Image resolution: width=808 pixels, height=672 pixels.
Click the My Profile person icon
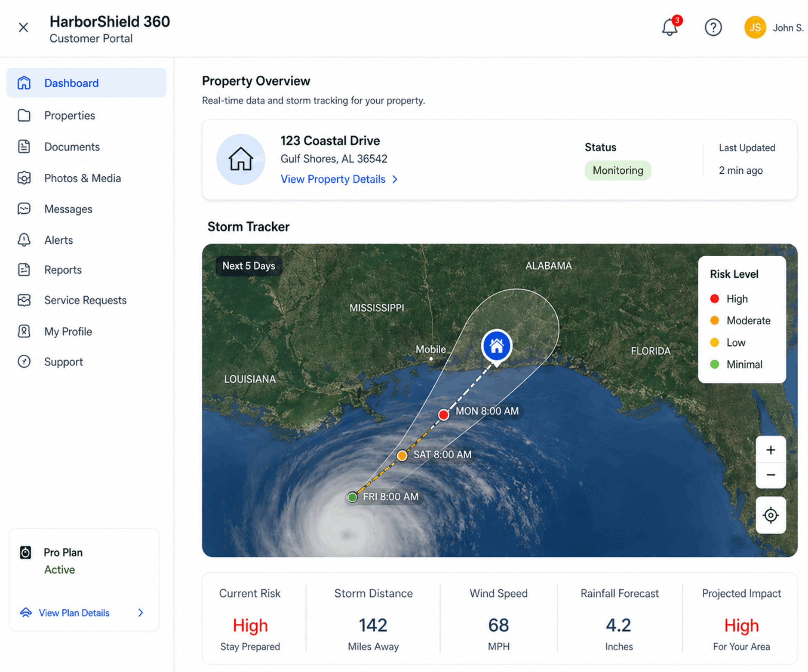point(24,331)
